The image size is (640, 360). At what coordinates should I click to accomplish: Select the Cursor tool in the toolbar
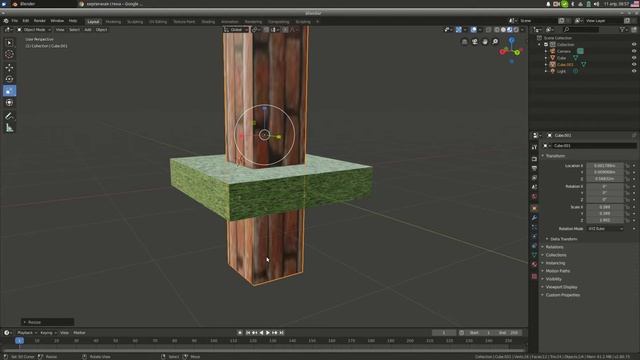pyautogui.click(x=9, y=54)
